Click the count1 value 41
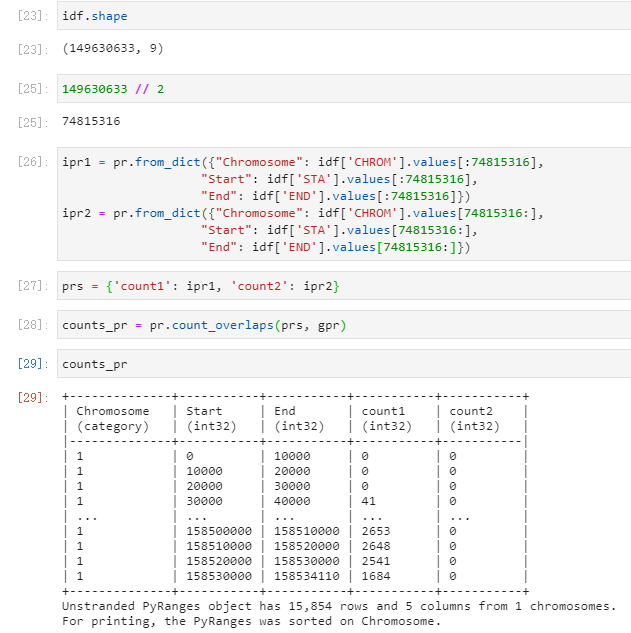 coord(369,501)
